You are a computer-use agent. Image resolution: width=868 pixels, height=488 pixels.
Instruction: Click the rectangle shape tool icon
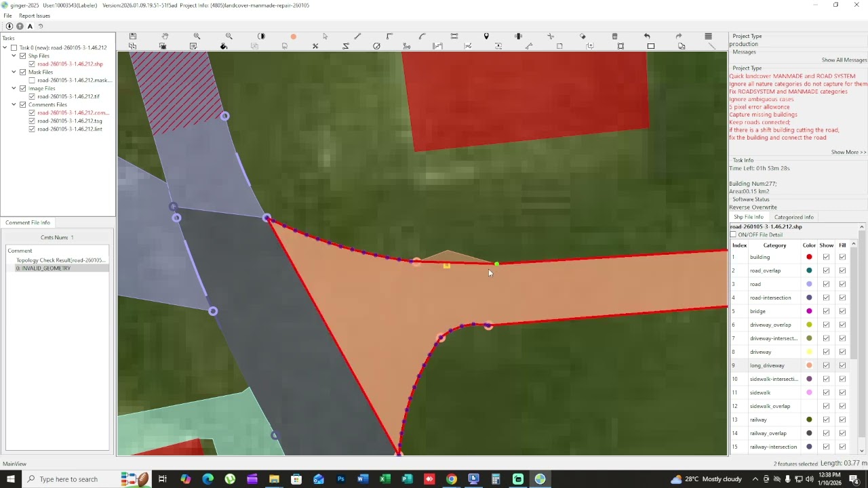[x=651, y=46]
